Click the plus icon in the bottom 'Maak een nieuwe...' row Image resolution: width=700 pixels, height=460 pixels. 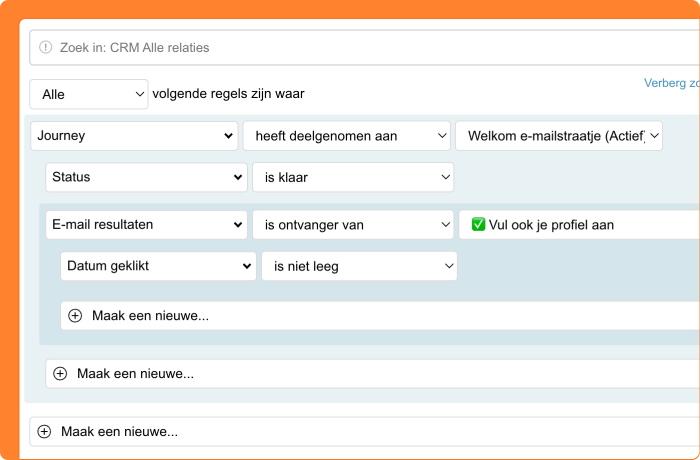[44, 431]
